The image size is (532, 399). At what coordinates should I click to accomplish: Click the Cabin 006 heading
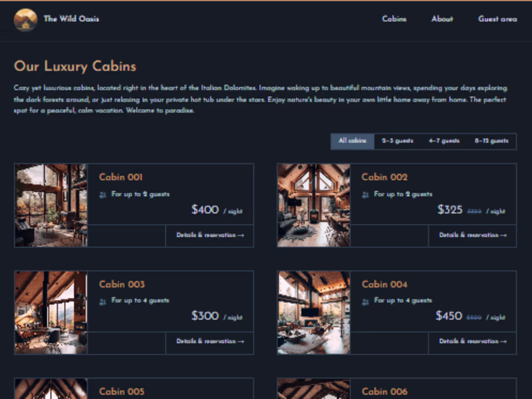tap(384, 392)
